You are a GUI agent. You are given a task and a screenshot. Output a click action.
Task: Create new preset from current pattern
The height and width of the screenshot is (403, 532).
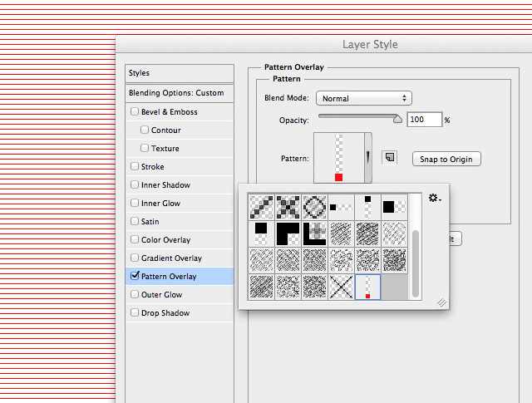[x=390, y=157]
